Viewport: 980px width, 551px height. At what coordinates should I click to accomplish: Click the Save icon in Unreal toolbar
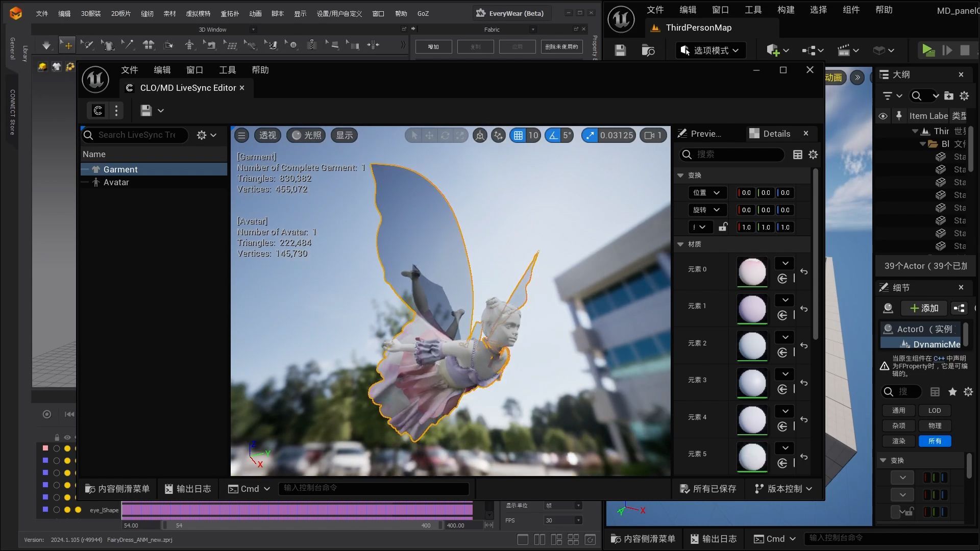point(620,50)
